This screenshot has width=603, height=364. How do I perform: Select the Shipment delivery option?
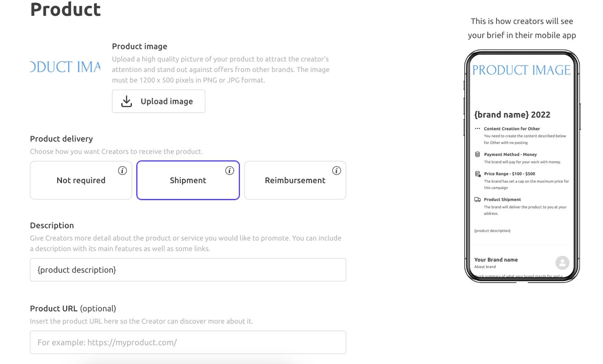(188, 180)
